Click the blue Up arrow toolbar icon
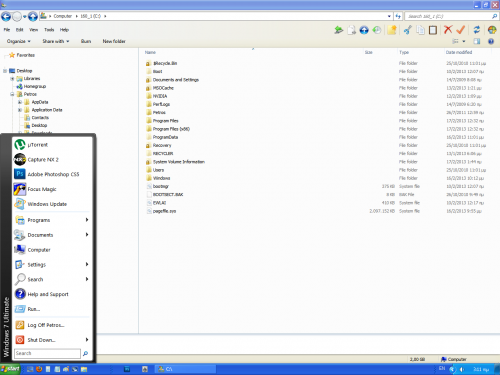Image resolution: width=500 pixels, height=375 pixels. (364, 30)
